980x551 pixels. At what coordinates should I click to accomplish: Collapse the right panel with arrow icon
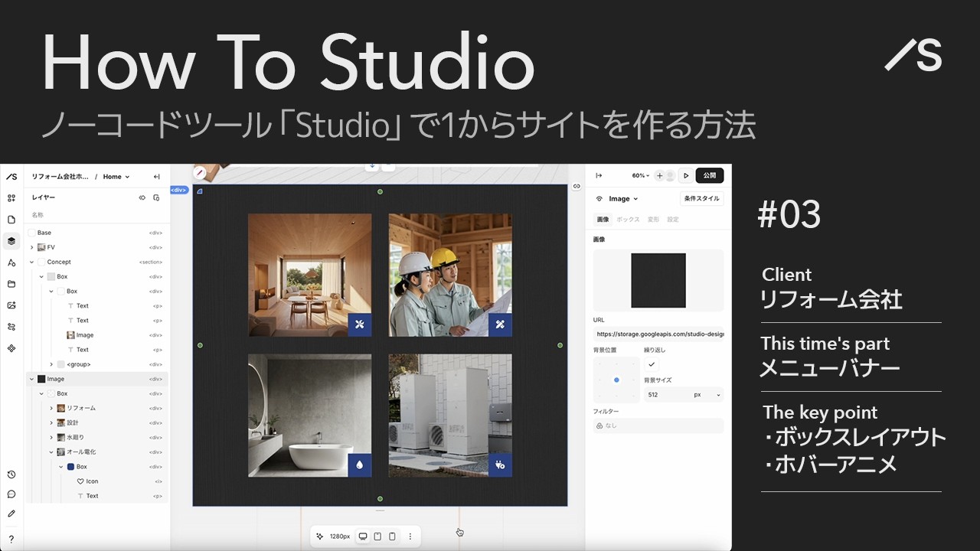click(599, 176)
